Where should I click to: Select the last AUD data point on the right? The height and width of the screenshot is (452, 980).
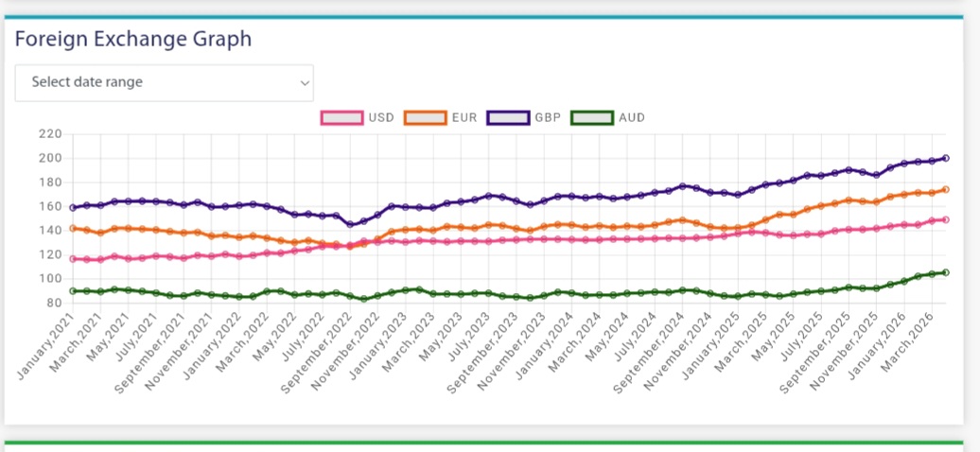pos(946,272)
